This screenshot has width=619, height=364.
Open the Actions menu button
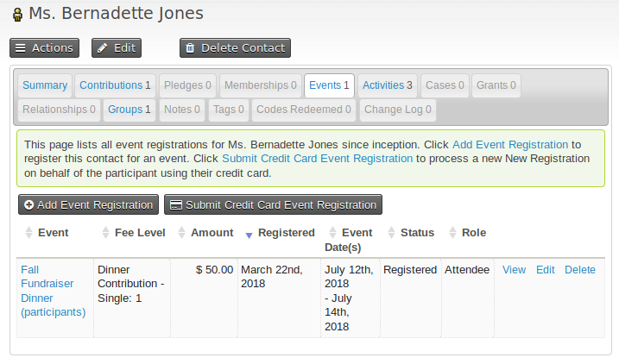tap(44, 48)
